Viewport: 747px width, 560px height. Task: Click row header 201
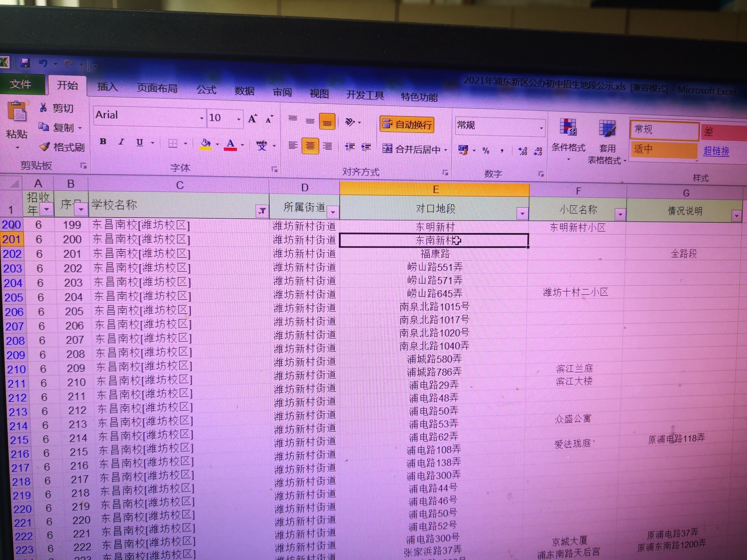11,239
